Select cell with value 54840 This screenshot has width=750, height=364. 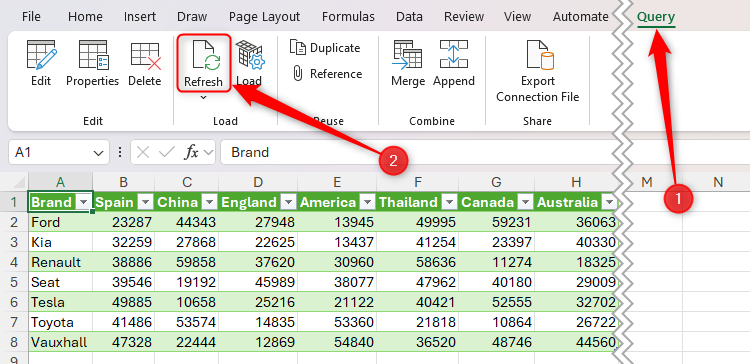(337, 342)
